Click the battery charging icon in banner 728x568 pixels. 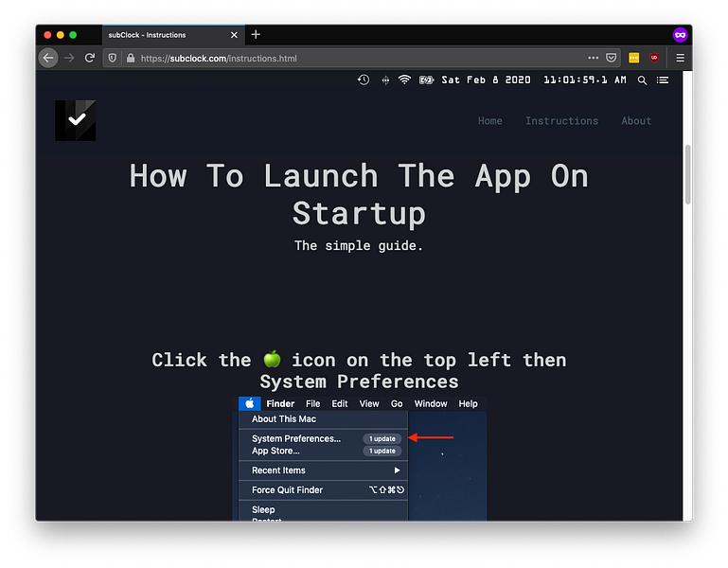click(426, 80)
